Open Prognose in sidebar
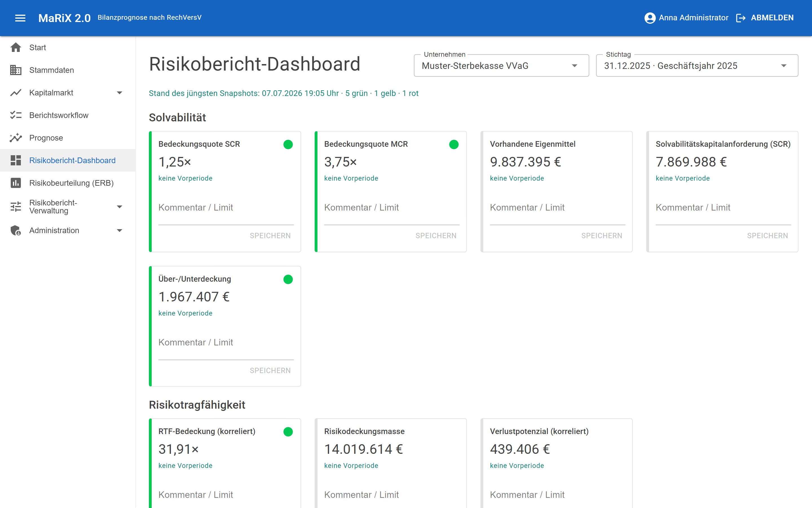 [x=68, y=138]
